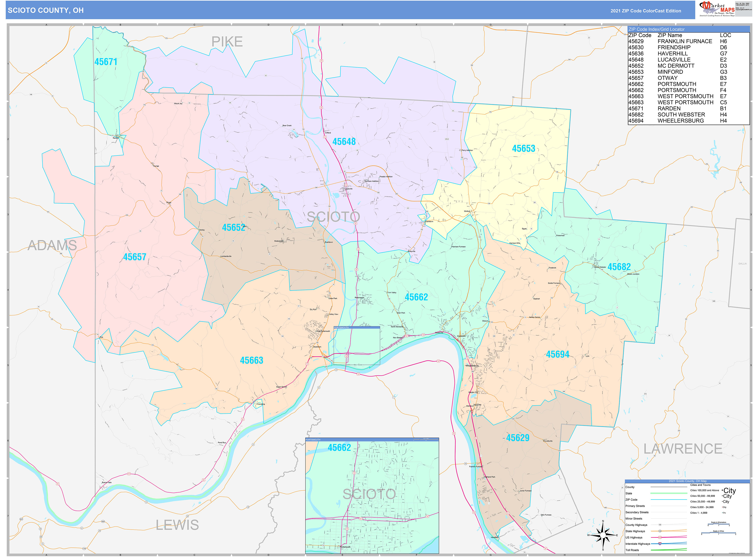Click the 45662 label on the main map
Screen dimensions: 756x557
416,297
